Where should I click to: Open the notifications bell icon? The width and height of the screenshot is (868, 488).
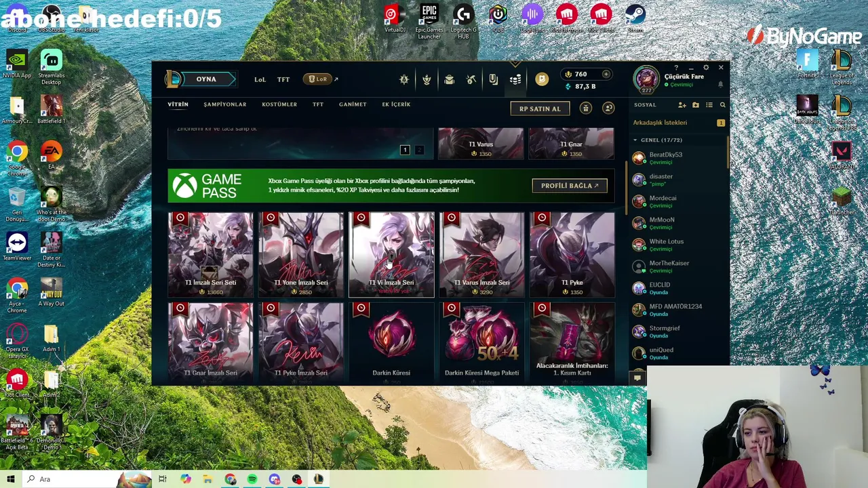pos(720,84)
